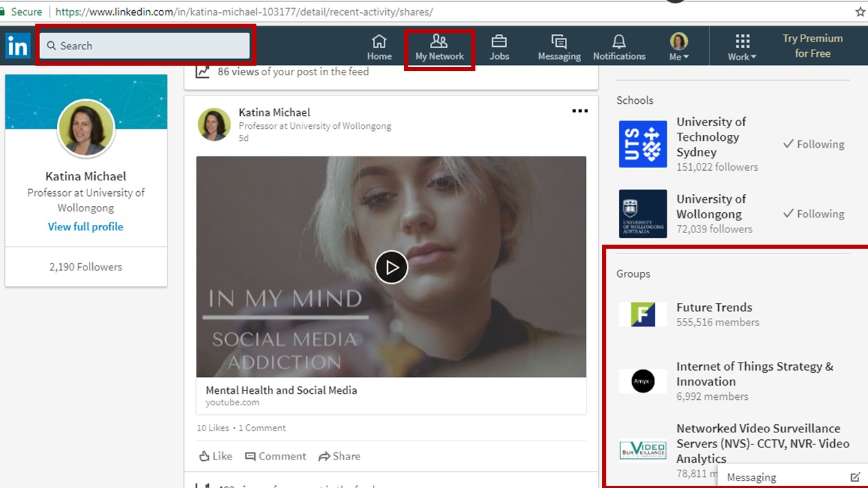Screen dimensions: 868x488
Task: Click the views chart icon
Action: (202, 71)
